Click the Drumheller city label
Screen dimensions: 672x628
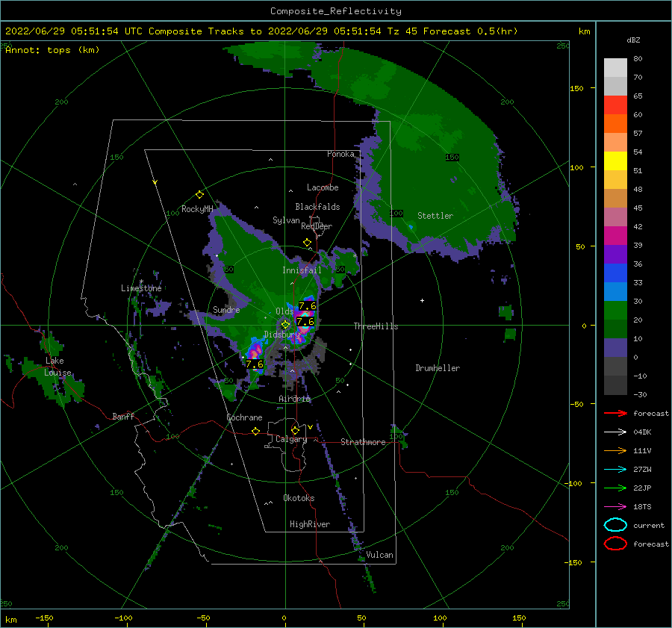tap(438, 368)
